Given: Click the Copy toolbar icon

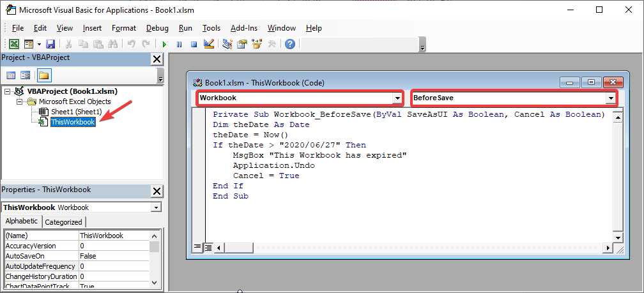Looking at the screenshot, I should click(83, 44).
